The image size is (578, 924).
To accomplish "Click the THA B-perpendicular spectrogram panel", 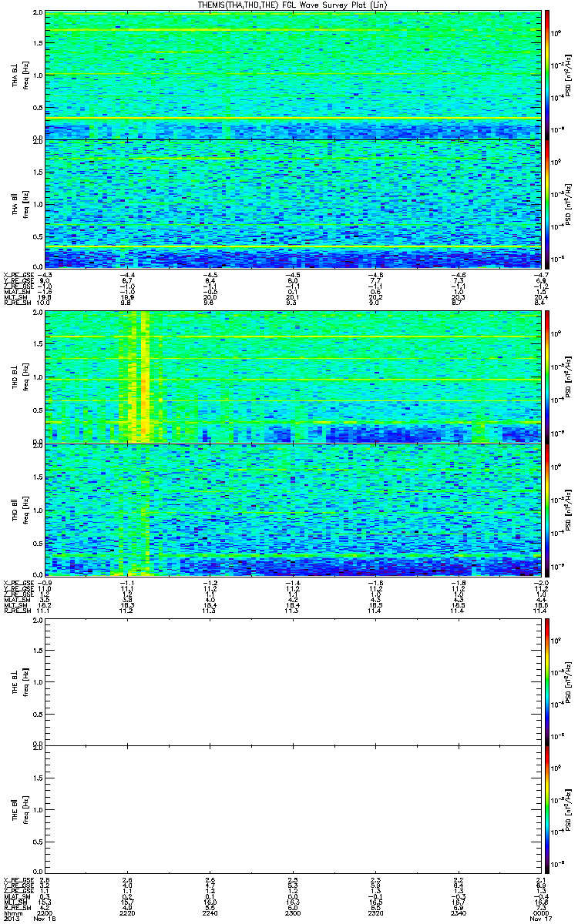I will point(292,75).
